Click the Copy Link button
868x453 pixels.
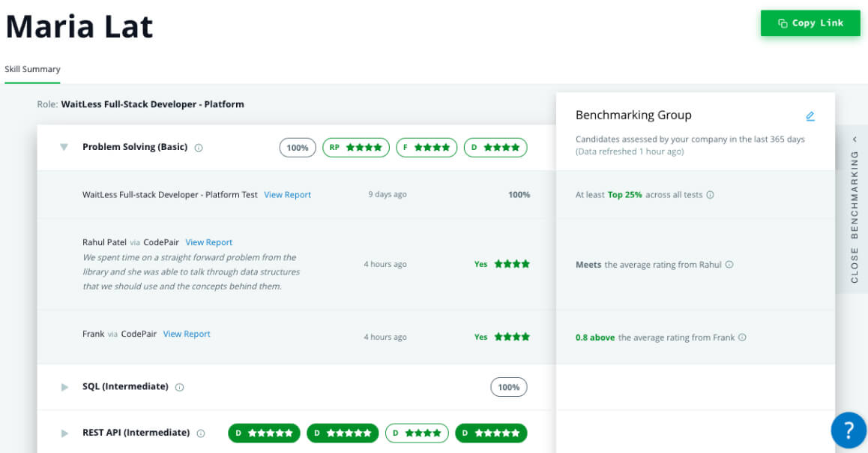810,23
